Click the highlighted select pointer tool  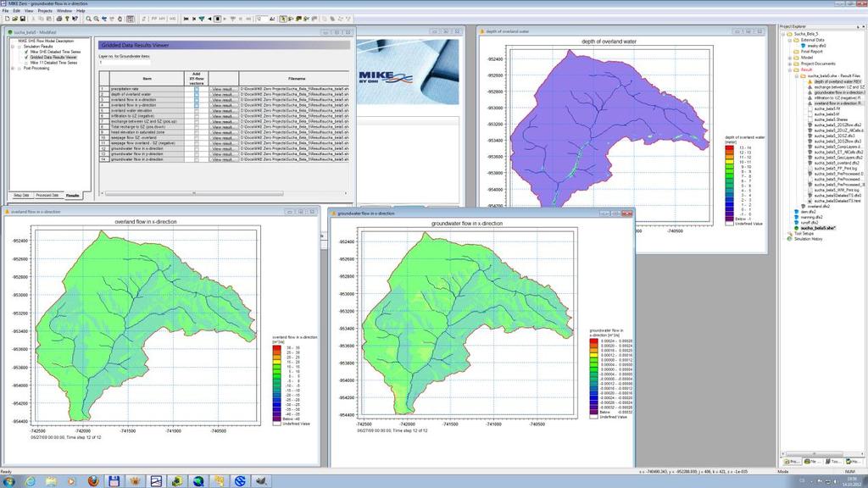[x=283, y=19]
